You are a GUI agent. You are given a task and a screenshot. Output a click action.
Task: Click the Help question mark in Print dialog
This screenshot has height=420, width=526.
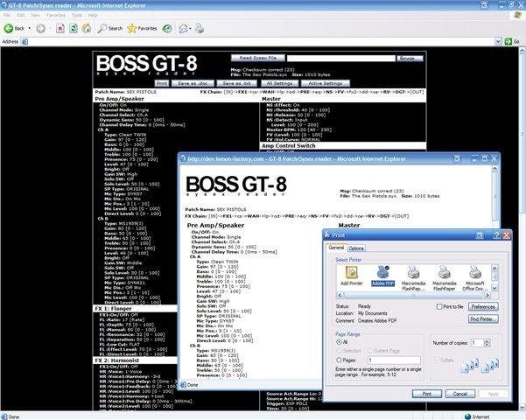(x=497, y=235)
